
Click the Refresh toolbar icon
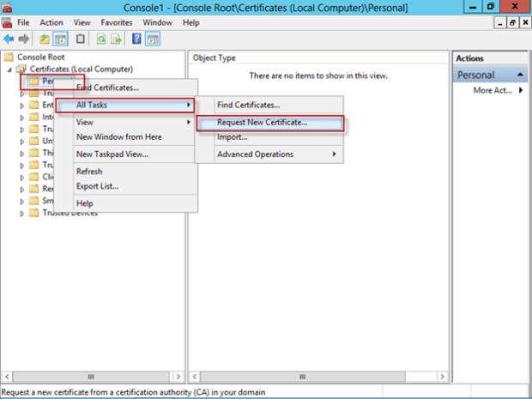pyautogui.click(x=101, y=39)
